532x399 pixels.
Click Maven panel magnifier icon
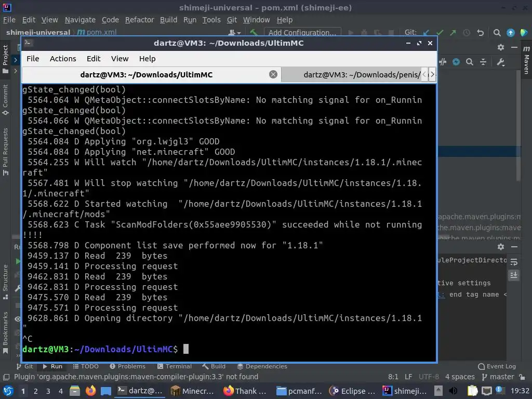click(x=470, y=62)
